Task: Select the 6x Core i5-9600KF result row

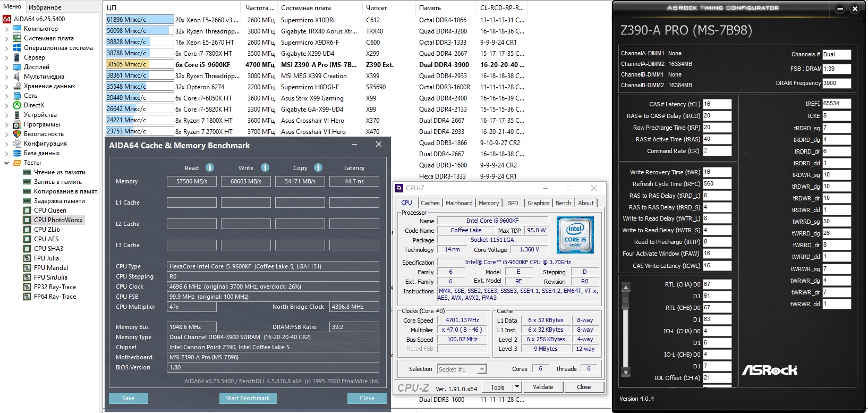Action: [x=316, y=64]
